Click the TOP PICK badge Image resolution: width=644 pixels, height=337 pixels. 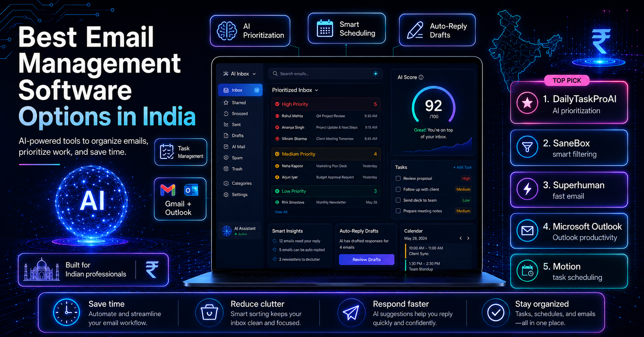tap(567, 80)
